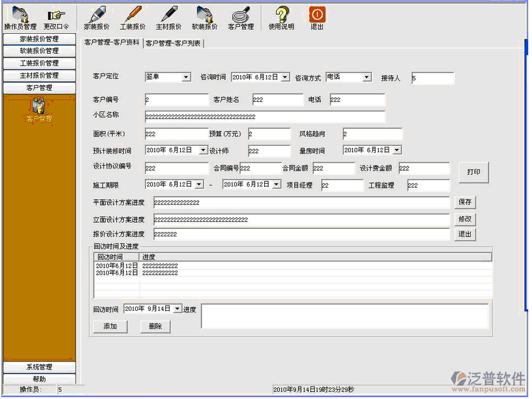
Task: Open 家装报价 from the toolbar
Action: [x=97, y=15]
